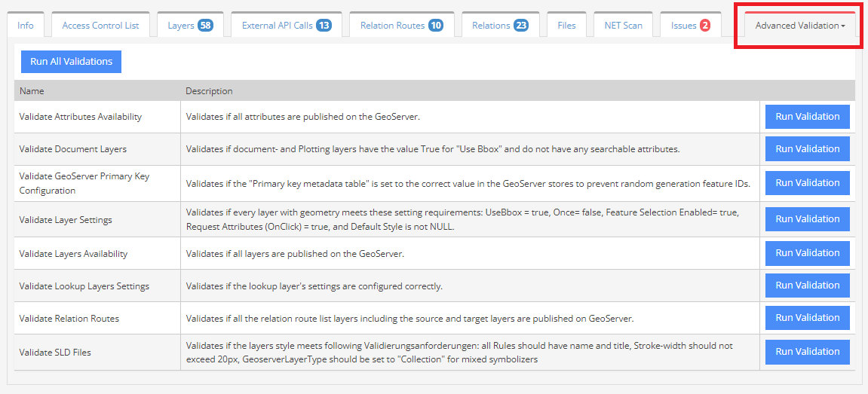The image size is (868, 394).
Task: Click Run All Validations button
Action: (71, 62)
